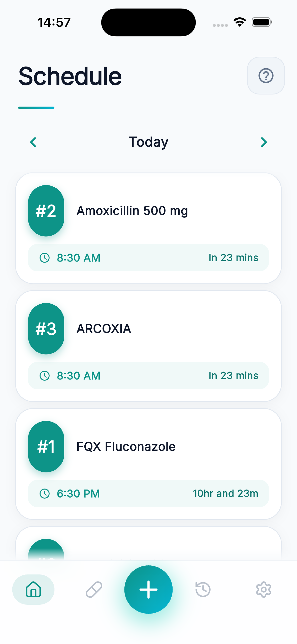
Task: Open the partially visible fourth medication card
Action: pyautogui.click(x=148, y=543)
